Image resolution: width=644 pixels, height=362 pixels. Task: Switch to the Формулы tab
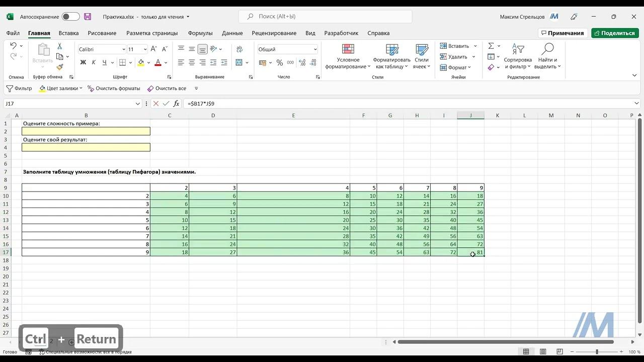[x=200, y=33]
